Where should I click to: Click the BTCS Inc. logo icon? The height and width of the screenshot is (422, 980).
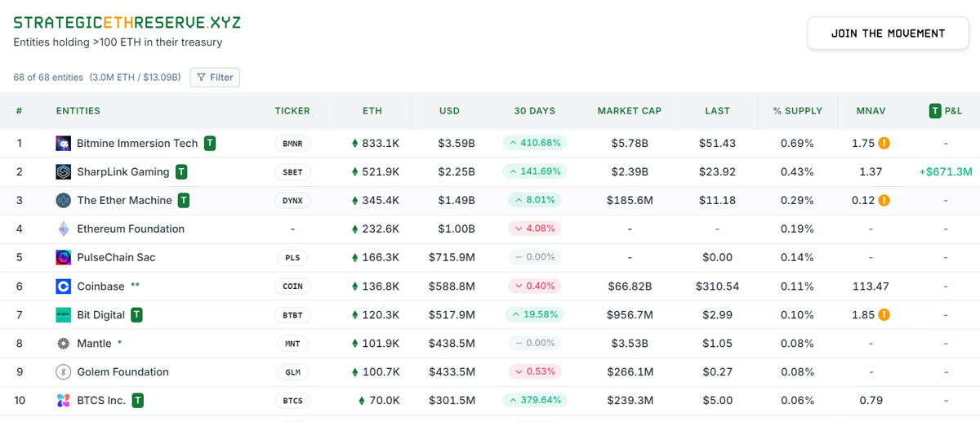(x=63, y=401)
